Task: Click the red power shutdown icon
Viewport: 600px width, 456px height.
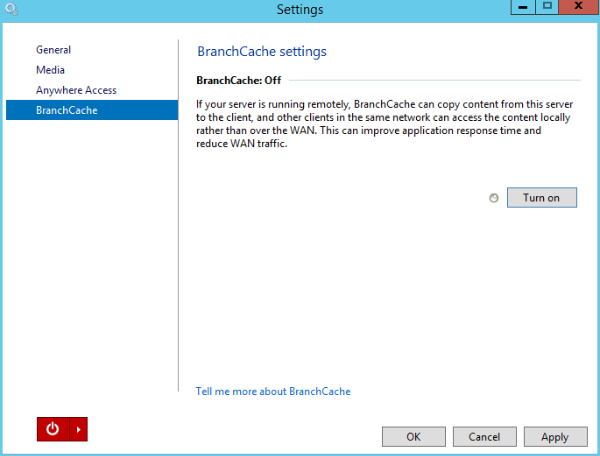Action: coord(53,429)
